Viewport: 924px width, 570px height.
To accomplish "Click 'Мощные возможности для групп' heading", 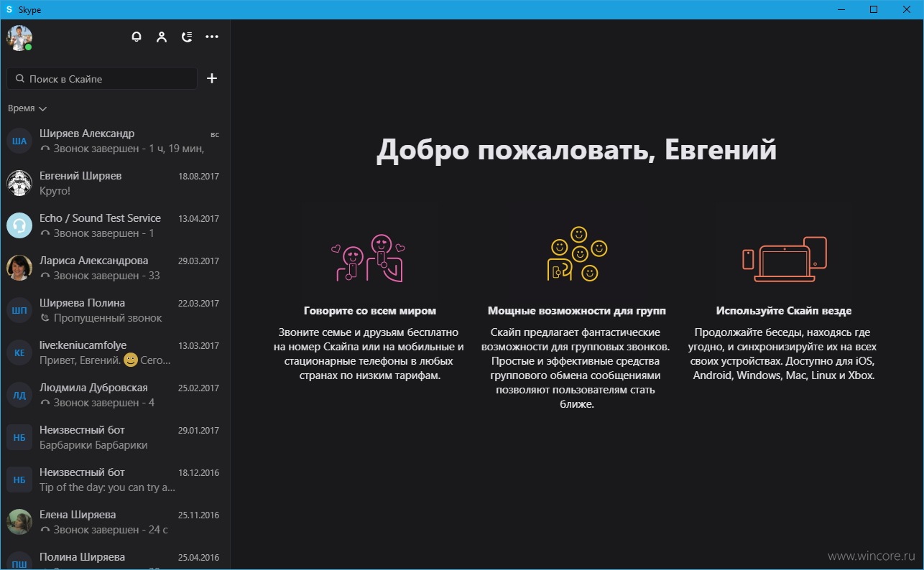I will 577,311.
